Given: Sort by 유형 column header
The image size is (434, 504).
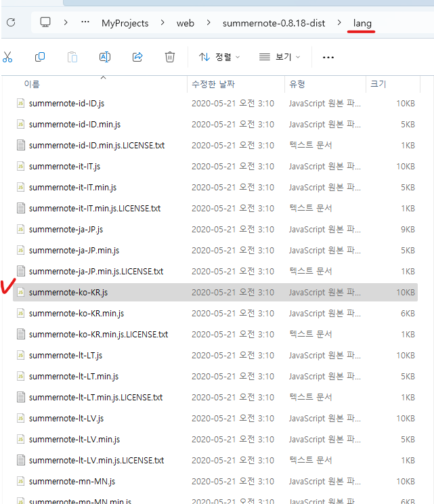Looking at the screenshot, I should pyautogui.click(x=297, y=84).
